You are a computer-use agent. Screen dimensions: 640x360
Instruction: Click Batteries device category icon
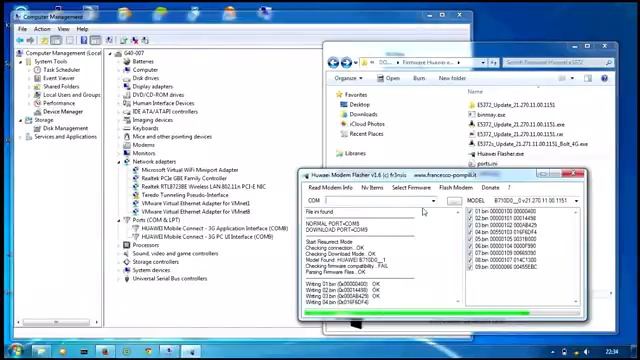pos(127,61)
